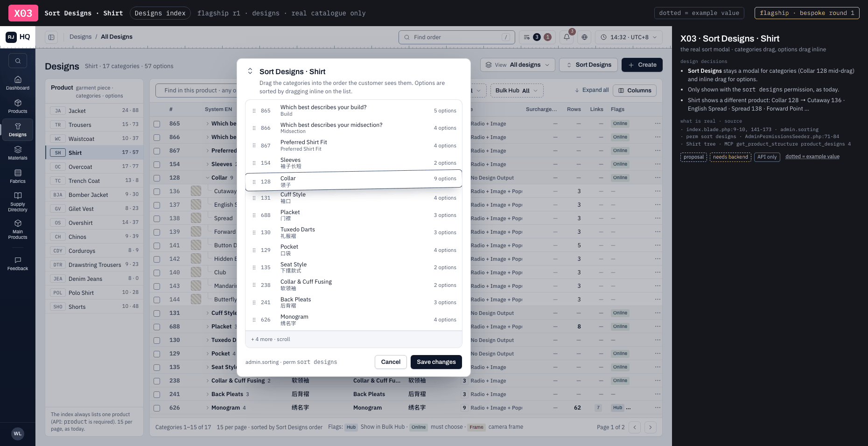The height and width of the screenshot is (446, 868).
Task: Expand the Back Pleats table row
Action: pyautogui.click(x=208, y=394)
